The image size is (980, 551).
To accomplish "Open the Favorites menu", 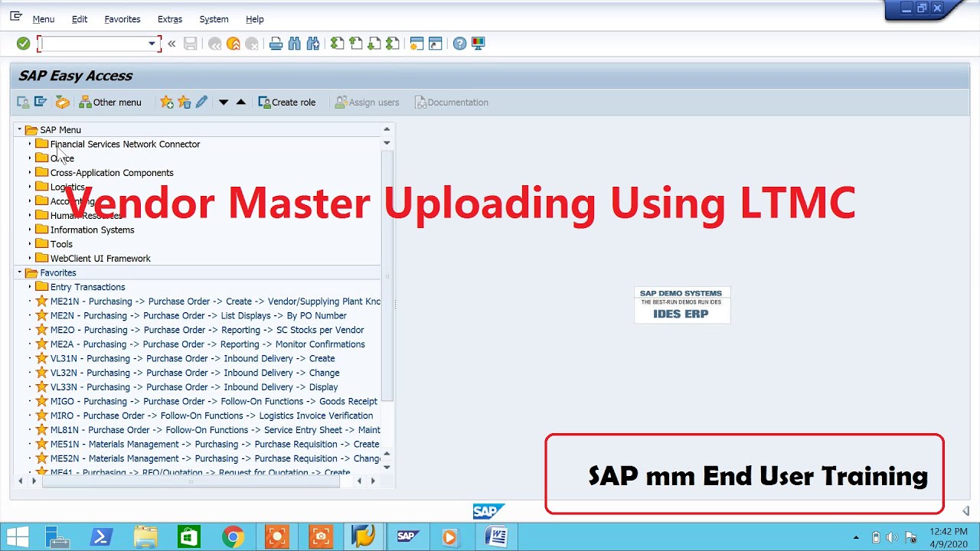I will (122, 19).
